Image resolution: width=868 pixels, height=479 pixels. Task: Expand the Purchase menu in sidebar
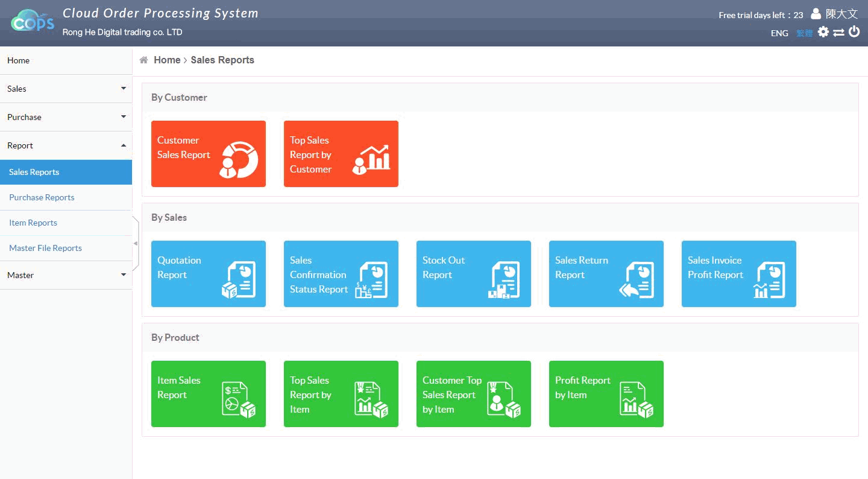[x=66, y=117]
